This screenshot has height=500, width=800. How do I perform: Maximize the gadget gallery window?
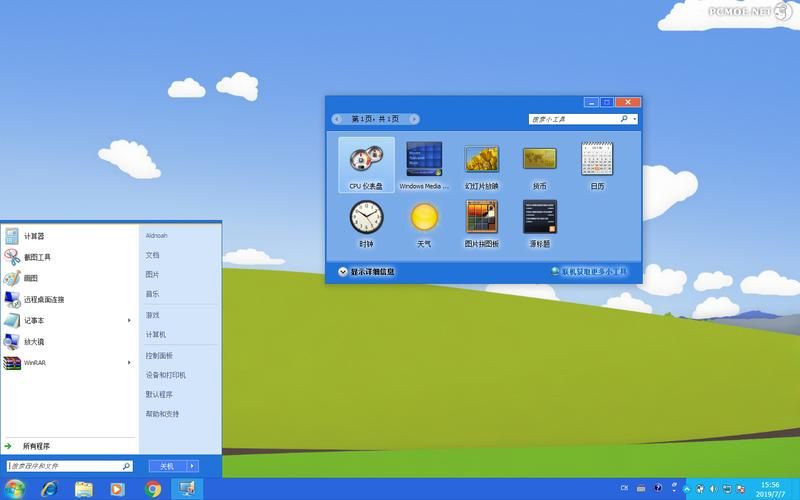pyautogui.click(x=607, y=102)
